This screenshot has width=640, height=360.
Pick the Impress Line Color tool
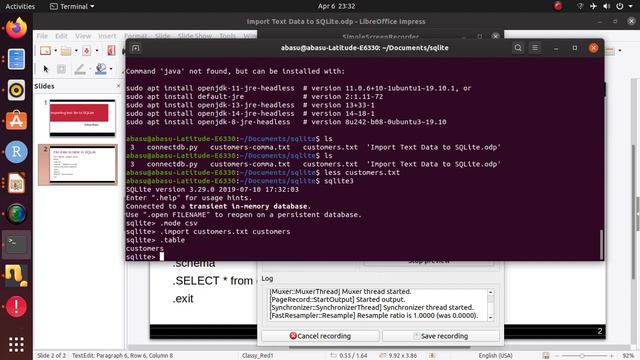pyautogui.click(x=80, y=69)
